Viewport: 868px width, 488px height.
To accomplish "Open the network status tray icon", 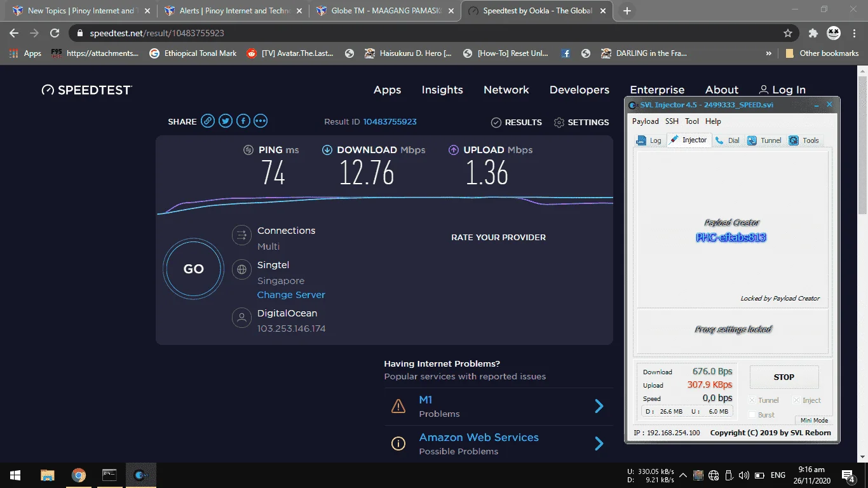I will [x=713, y=475].
